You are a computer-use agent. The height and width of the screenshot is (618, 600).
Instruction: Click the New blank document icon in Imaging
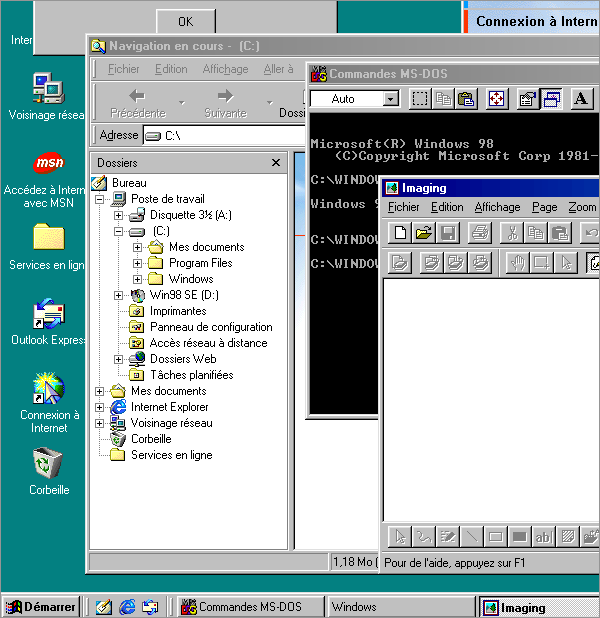point(400,233)
